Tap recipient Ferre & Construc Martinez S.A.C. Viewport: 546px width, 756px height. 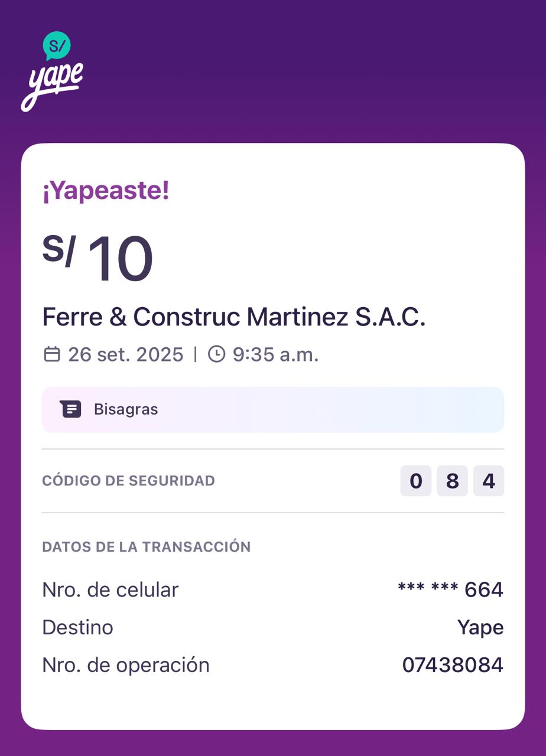(x=234, y=317)
